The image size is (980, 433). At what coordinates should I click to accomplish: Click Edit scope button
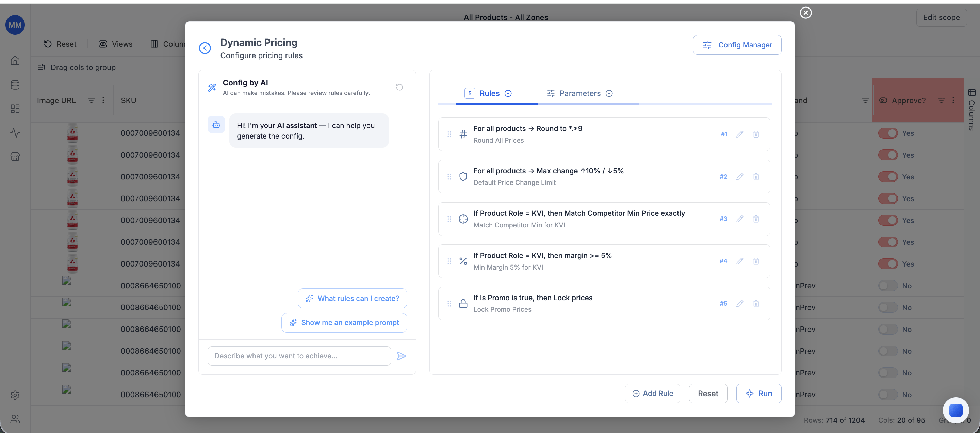coord(941,17)
